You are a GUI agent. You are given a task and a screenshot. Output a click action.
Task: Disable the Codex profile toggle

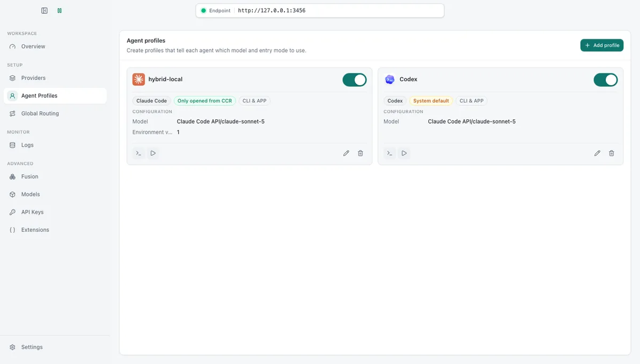606,80
